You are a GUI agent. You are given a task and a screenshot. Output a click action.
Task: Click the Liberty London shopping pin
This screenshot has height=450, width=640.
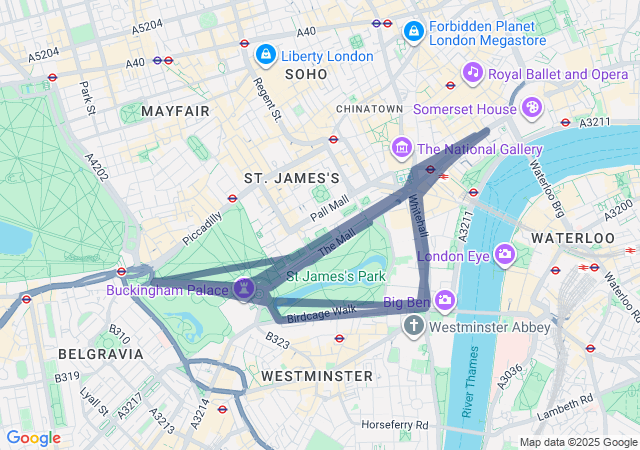click(266, 55)
